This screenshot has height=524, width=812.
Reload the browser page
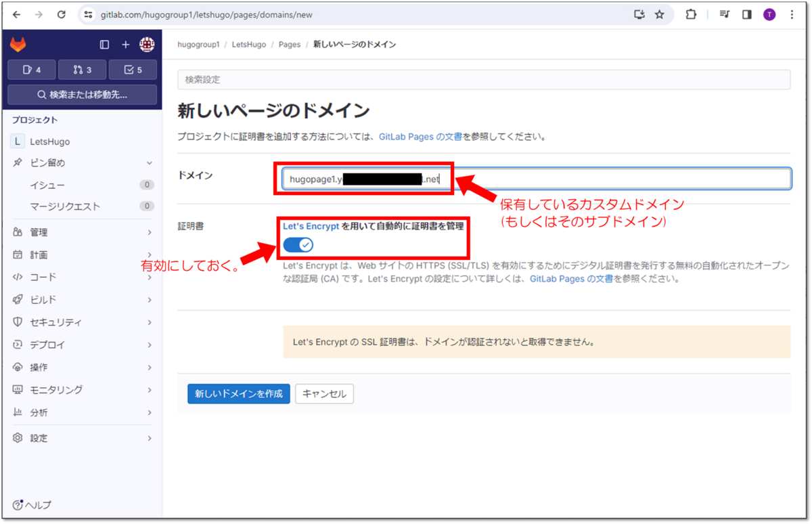[62, 14]
